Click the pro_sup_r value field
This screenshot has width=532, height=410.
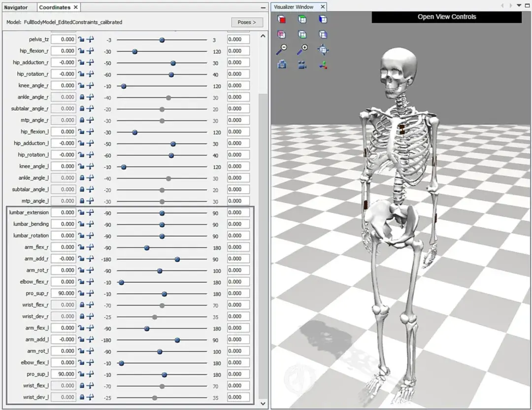point(64,293)
